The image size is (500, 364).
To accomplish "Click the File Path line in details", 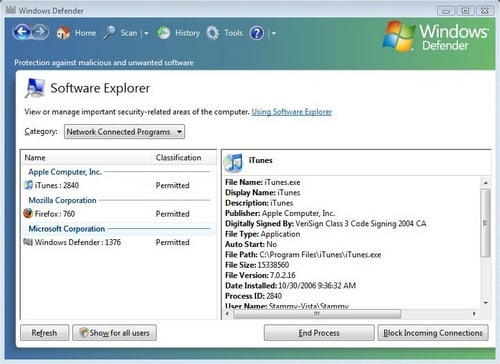I will click(x=303, y=255).
